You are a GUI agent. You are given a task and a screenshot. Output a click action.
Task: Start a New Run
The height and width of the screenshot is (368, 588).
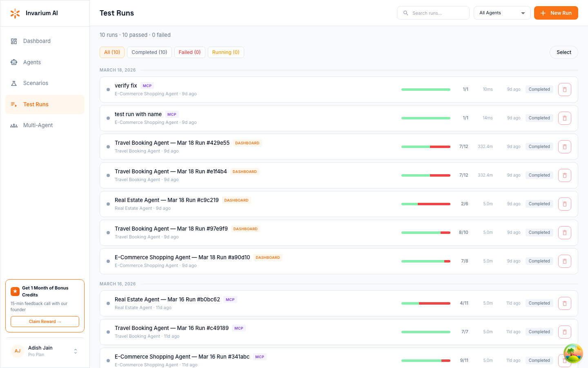click(556, 13)
